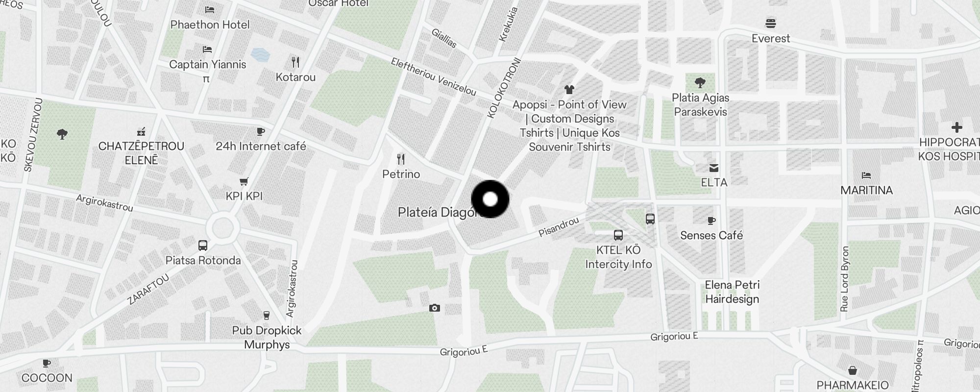This screenshot has height=392, width=980.
Task: Open the hospital cross icon
Action: (956, 127)
